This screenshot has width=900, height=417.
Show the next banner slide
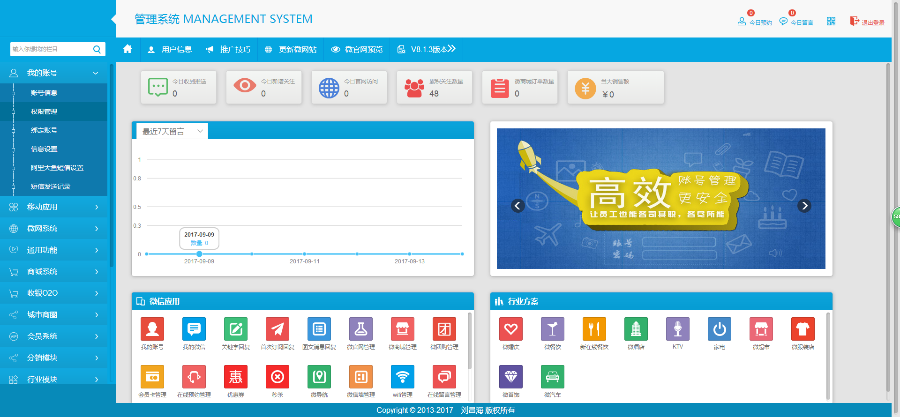(x=804, y=205)
